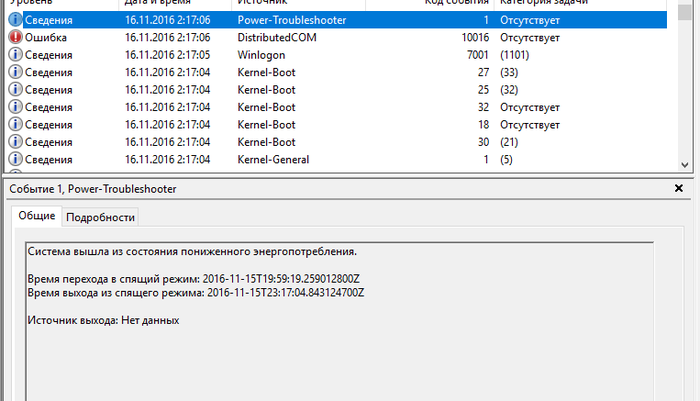The image size is (700, 401).
Task: Click info icon of Kernel-Boot event 30
Action: point(15,142)
